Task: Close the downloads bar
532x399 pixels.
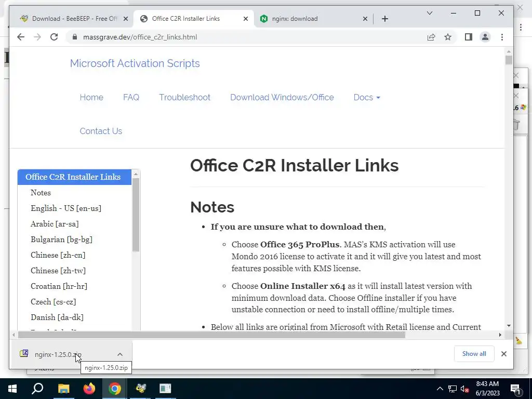Action: pyautogui.click(x=504, y=354)
